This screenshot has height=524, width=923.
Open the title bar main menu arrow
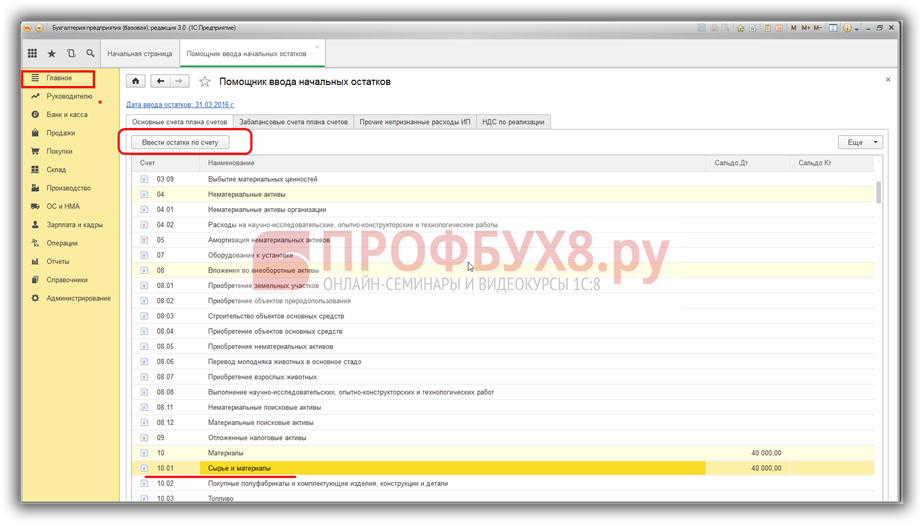pos(40,27)
